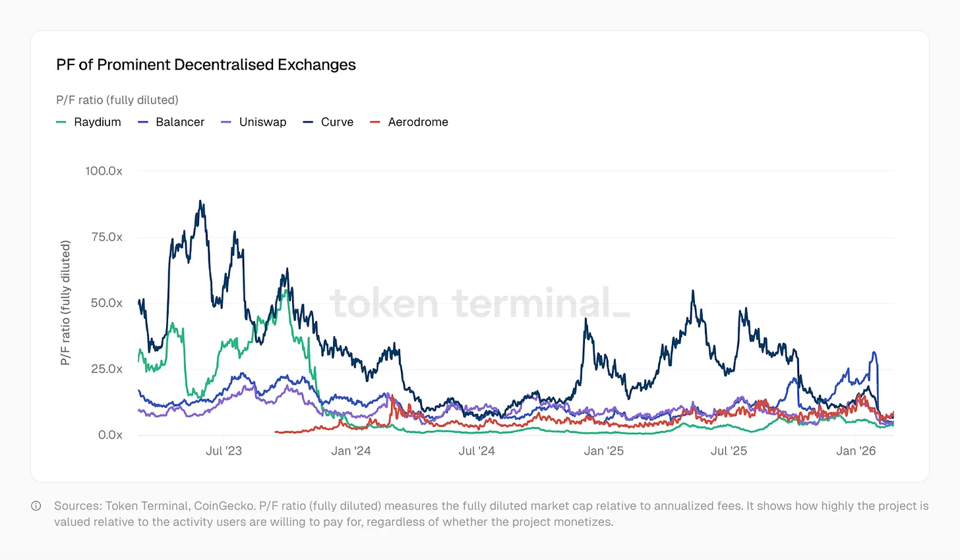Select the Jul '25 x-axis label
Image resolution: width=960 pixels, height=560 pixels.
coord(729,451)
